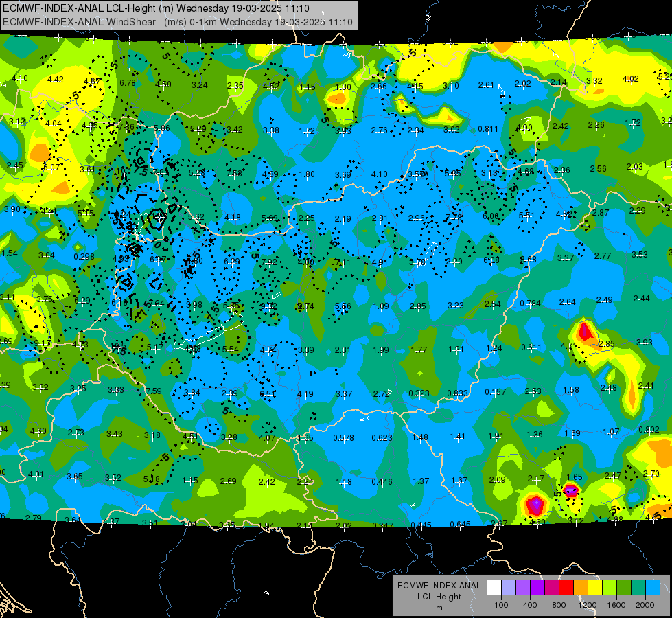Screen dimensions: 672x618
Task: Click the grid value 0.446
Action: pos(382,482)
